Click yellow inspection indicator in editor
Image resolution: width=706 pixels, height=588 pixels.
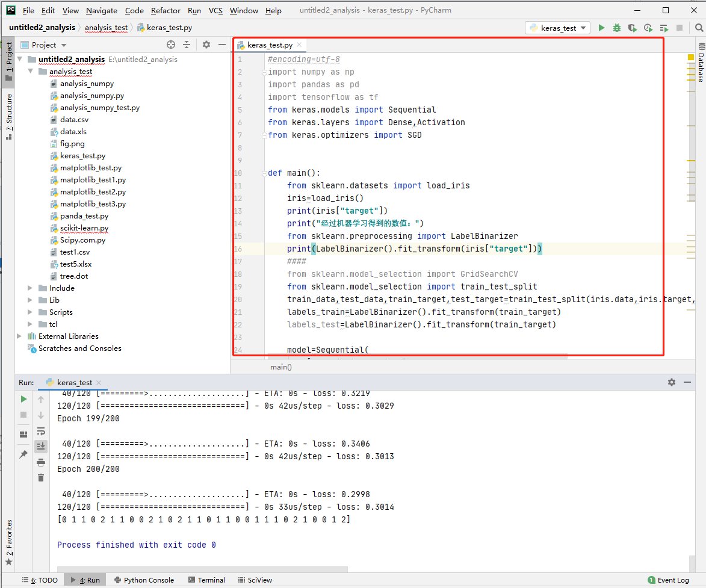[691, 57]
